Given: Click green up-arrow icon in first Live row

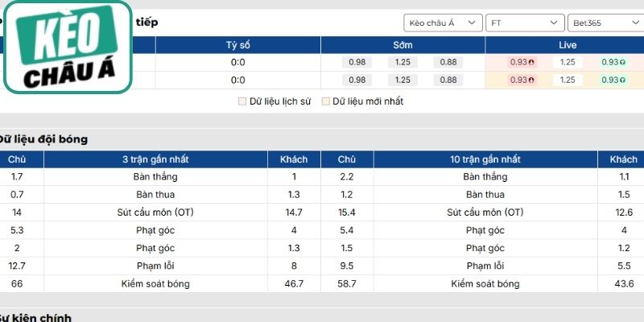Looking at the screenshot, I should [622, 63].
